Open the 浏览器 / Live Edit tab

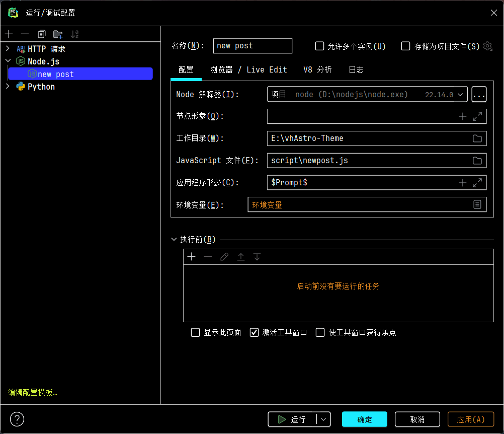tap(248, 70)
